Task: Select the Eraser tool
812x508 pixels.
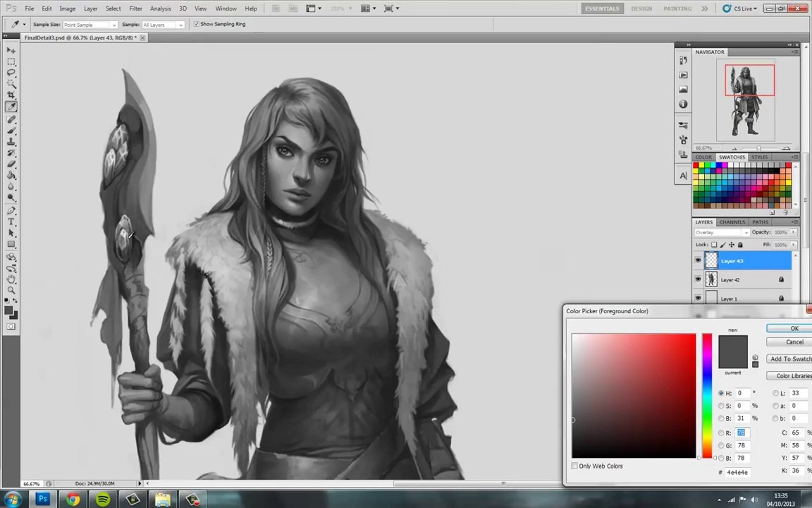Action: [x=11, y=164]
